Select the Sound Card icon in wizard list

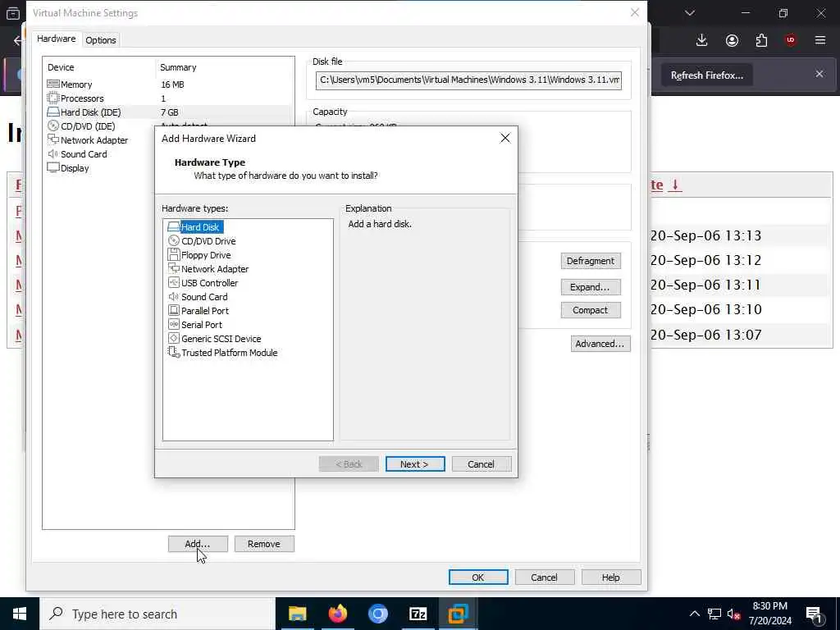[x=174, y=297]
